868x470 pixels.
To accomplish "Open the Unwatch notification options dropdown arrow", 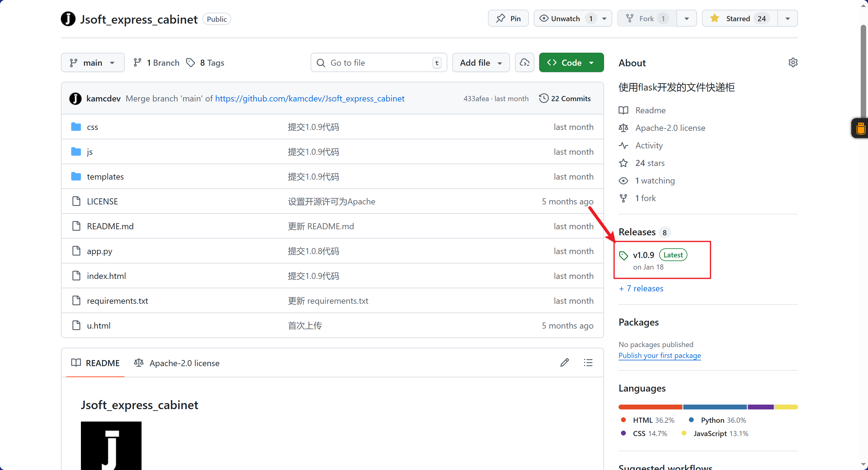I will 605,18.
